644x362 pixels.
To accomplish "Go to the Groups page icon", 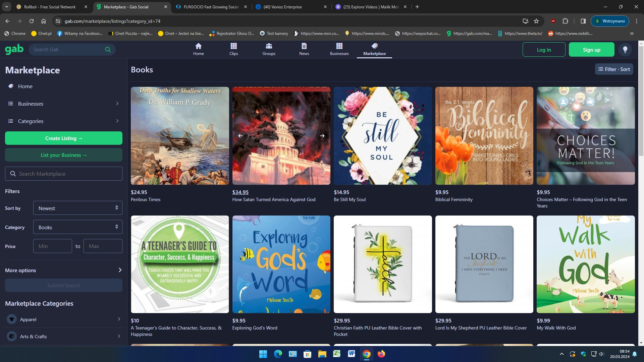I will click(269, 46).
